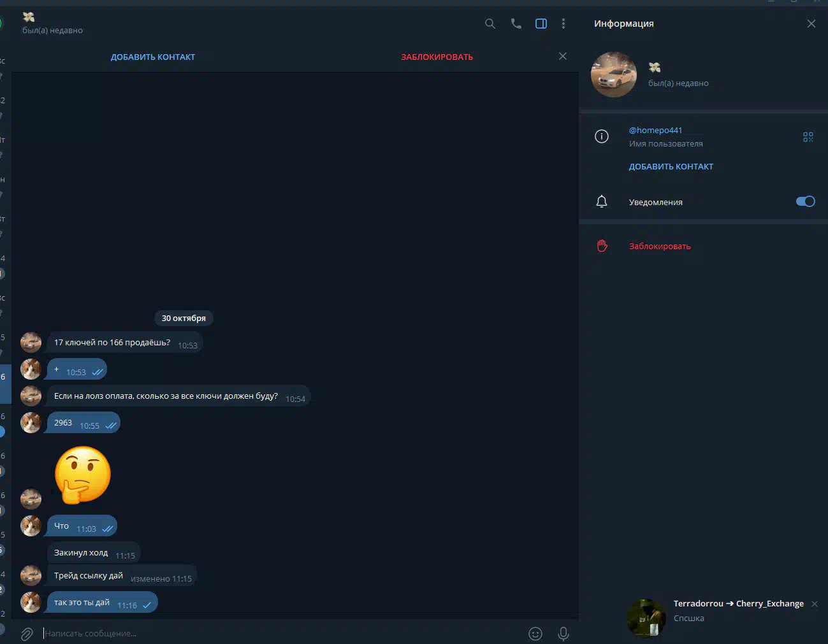
Task: Click the microphone voice message icon
Action: click(x=563, y=633)
